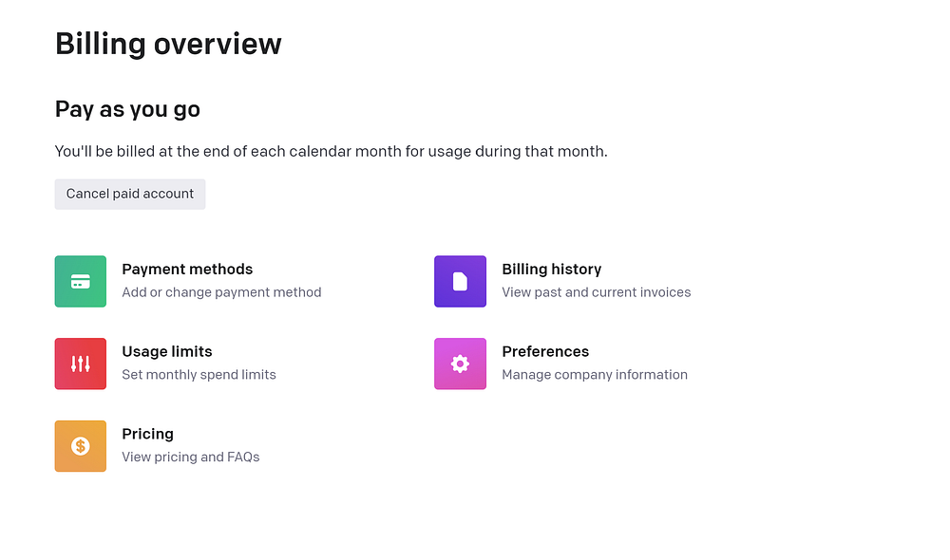This screenshot has height=560, width=950.
Task: Click the empty area below the Preferences card
Action: (x=570, y=446)
